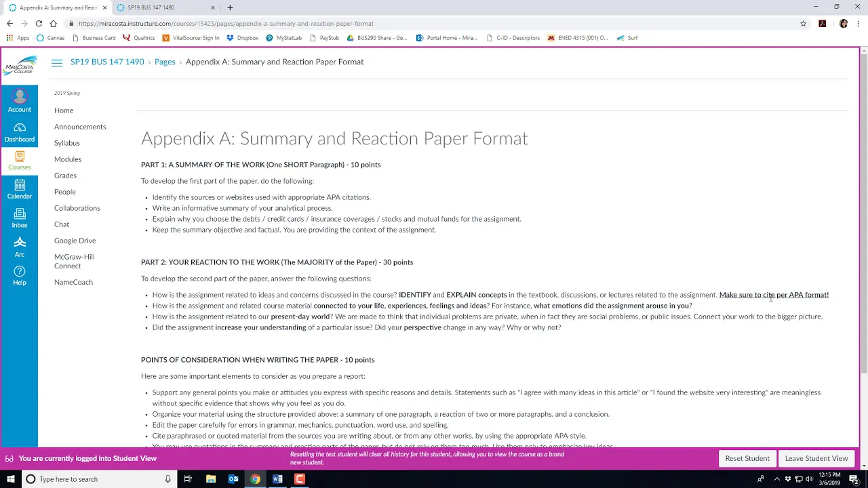The image size is (868, 488).
Task: Click the Leave Student View button
Action: click(x=816, y=458)
